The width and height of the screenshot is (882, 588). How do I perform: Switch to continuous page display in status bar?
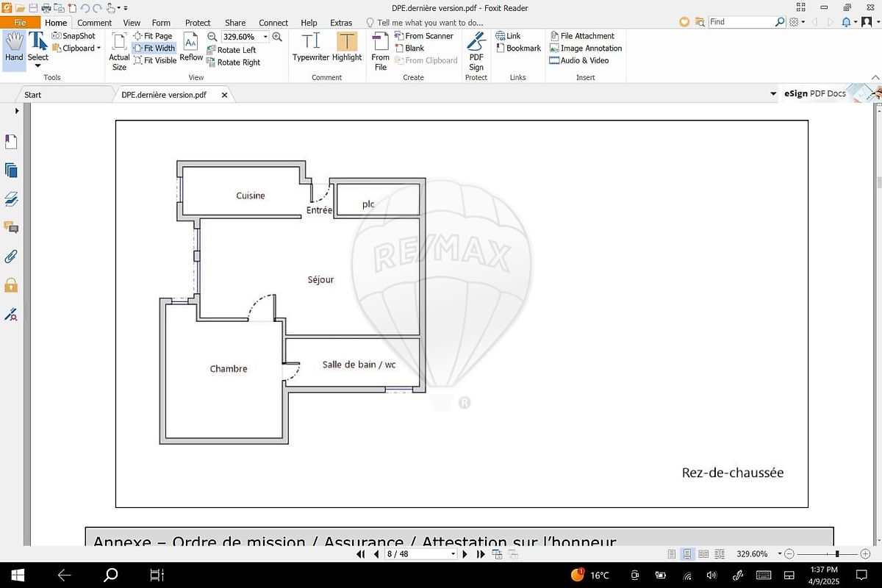coord(687,554)
